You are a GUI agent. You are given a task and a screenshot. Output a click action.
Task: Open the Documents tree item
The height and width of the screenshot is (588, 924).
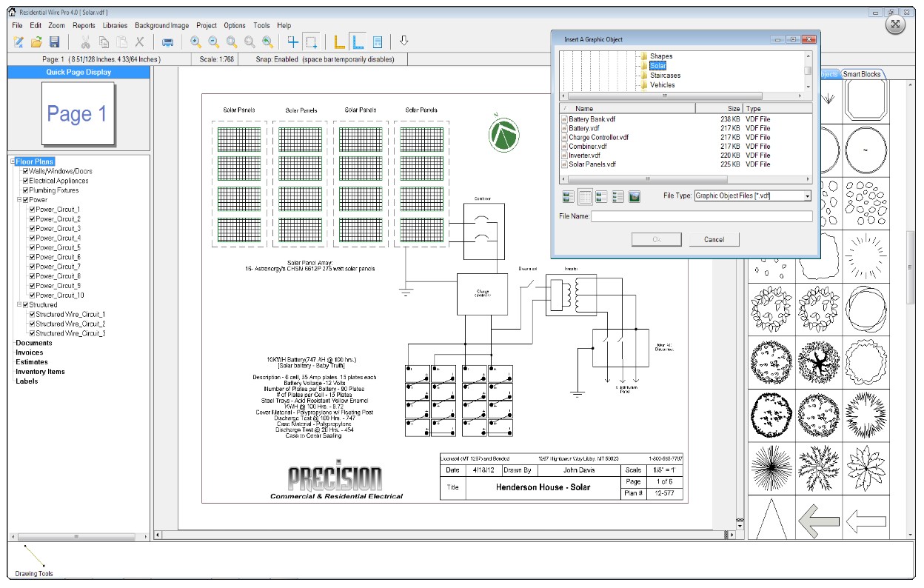point(34,343)
